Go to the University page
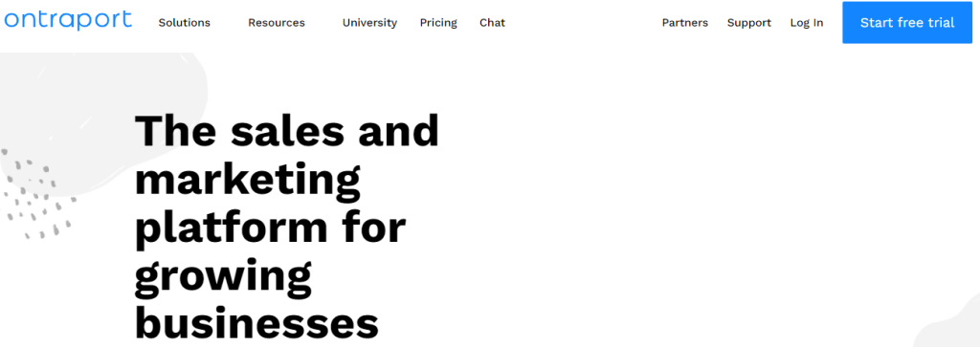The image size is (980, 347). coord(369,23)
